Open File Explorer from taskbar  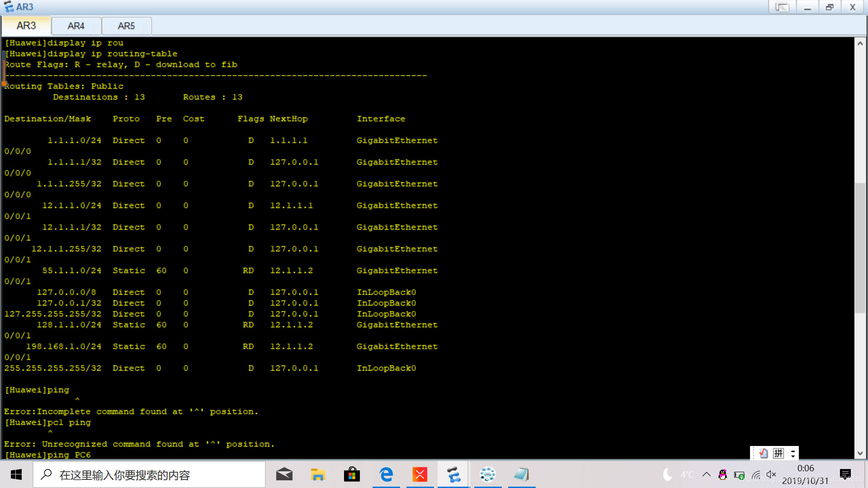pos(318,474)
